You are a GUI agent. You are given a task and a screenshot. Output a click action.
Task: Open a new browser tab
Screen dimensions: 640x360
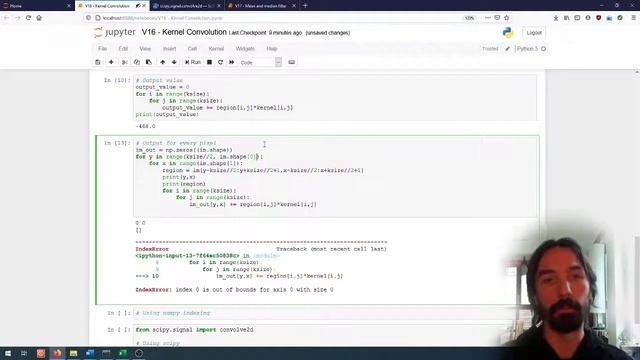coord(305,6)
